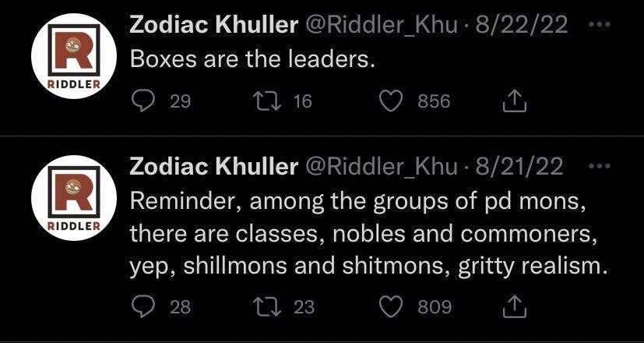Image resolution: width=644 pixels, height=343 pixels.
Task: Open more options on the 8/21/22 tweet
Action: point(598,165)
